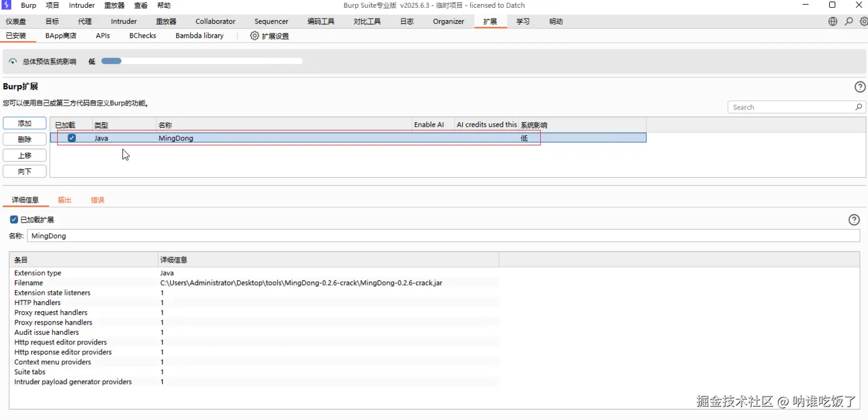Toggle the loaded checkbox for MingDong
The width and height of the screenshot is (868, 420).
coord(72,138)
